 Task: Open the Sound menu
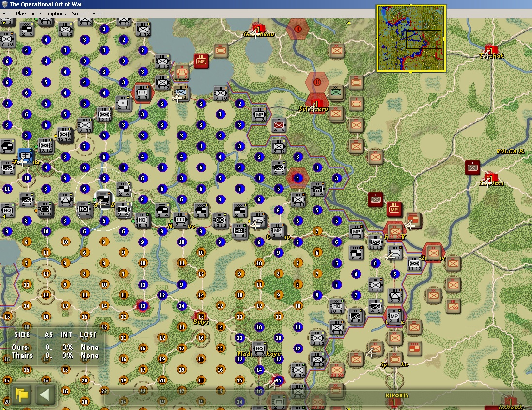(79, 14)
